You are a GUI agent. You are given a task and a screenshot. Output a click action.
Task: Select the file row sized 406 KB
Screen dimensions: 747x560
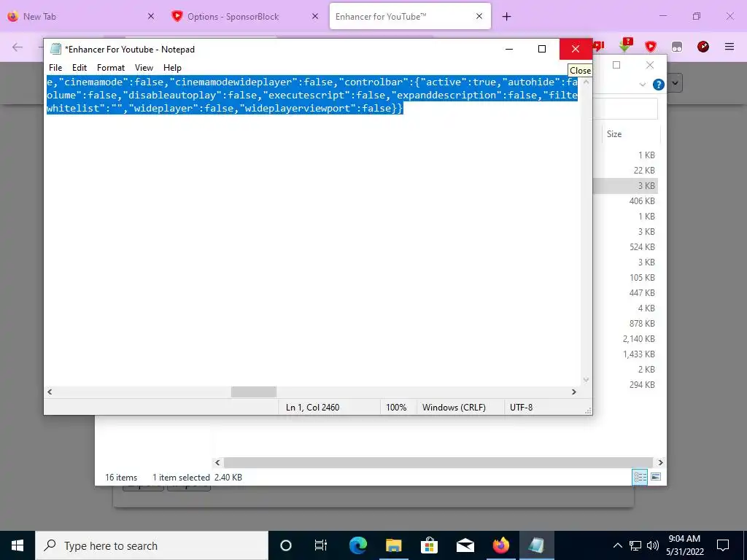tap(626, 201)
